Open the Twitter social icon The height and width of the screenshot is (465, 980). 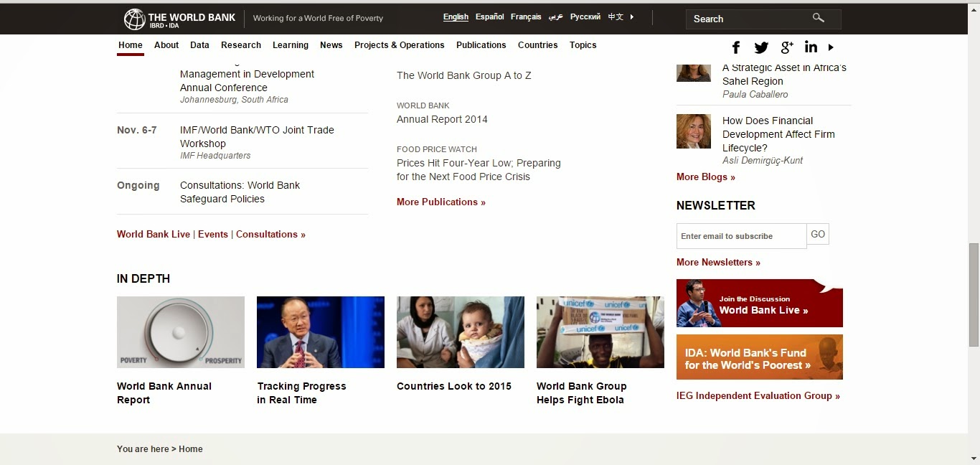[x=761, y=47]
